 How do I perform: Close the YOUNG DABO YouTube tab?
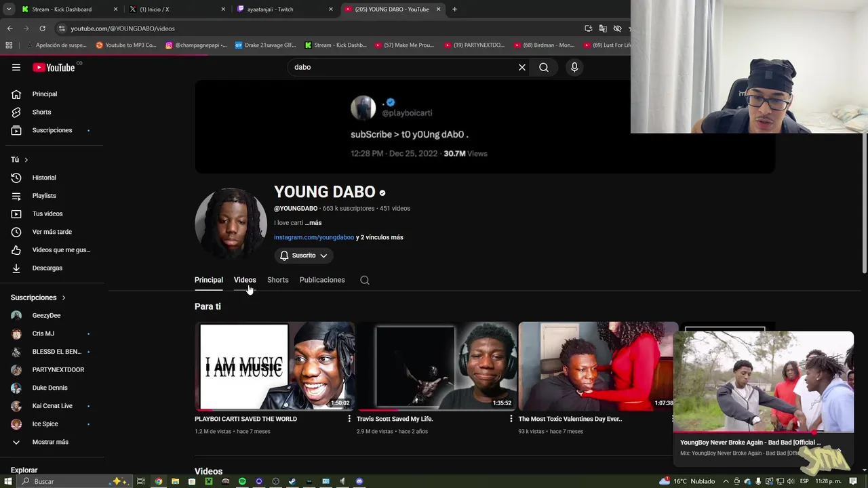click(438, 9)
